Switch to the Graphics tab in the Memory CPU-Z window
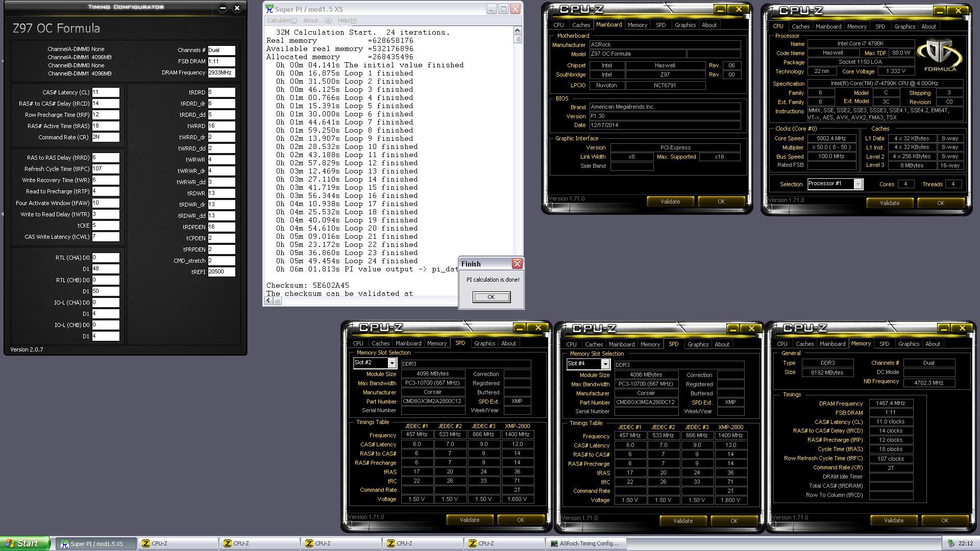This screenshot has height=551, width=980. pyautogui.click(x=909, y=344)
